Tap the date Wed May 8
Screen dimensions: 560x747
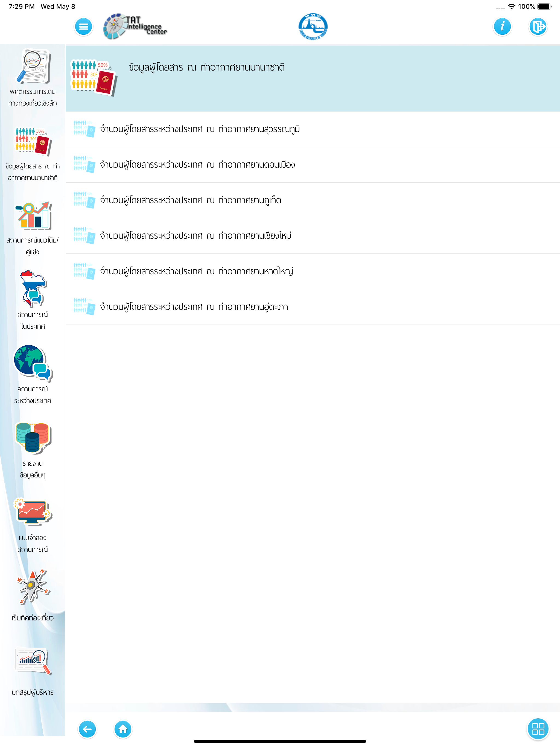pyautogui.click(x=58, y=6)
